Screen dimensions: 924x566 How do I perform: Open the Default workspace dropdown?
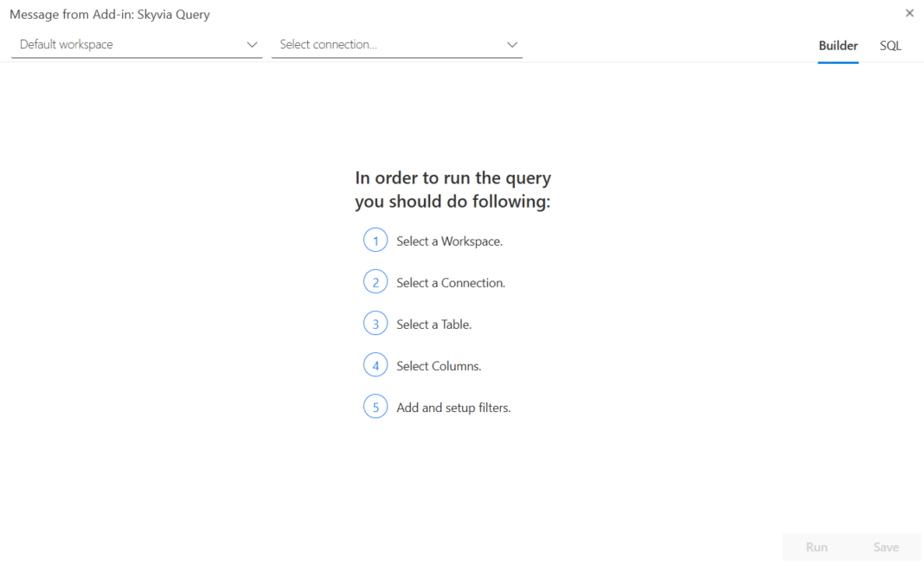136,44
